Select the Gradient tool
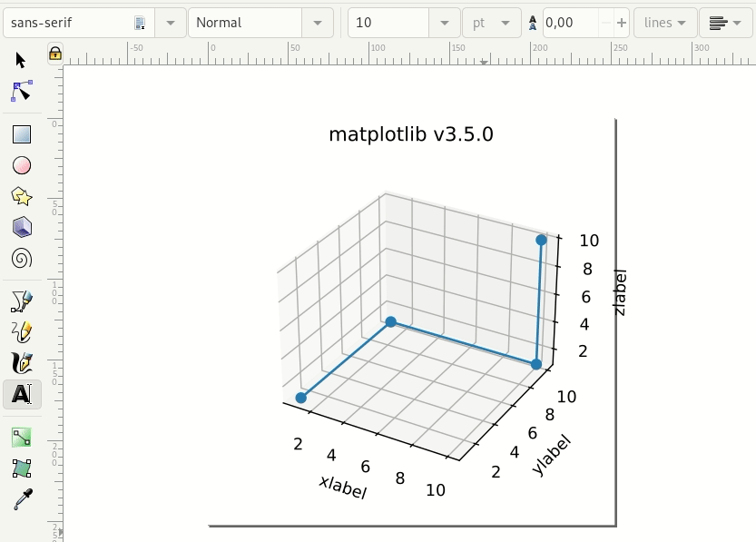Viewport: 756px width, 542px height. 22,437
